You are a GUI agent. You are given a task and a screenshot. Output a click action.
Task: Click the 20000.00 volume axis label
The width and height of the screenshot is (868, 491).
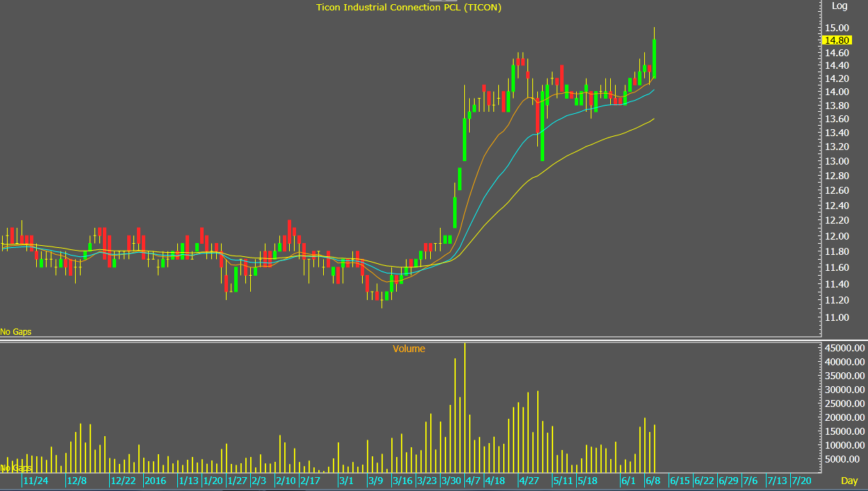point(843,417)
